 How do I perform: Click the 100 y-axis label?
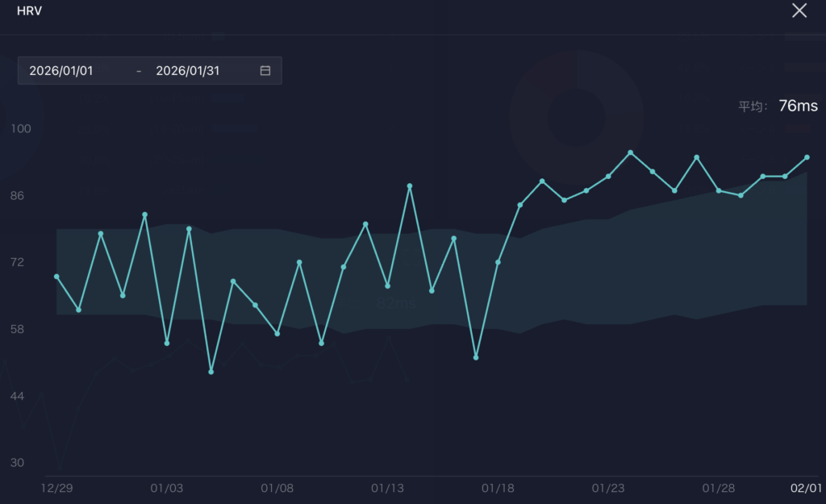pyautogui.click(x=19, y=129)
